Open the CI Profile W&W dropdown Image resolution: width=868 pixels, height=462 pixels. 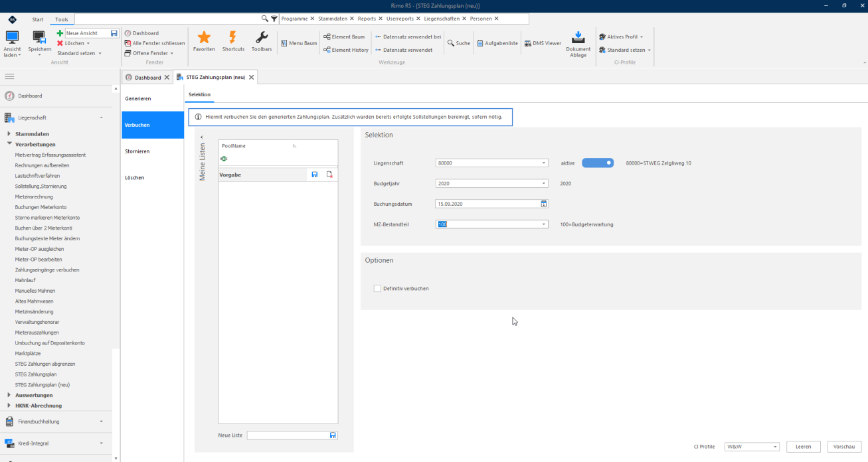[x=775, y=447]
